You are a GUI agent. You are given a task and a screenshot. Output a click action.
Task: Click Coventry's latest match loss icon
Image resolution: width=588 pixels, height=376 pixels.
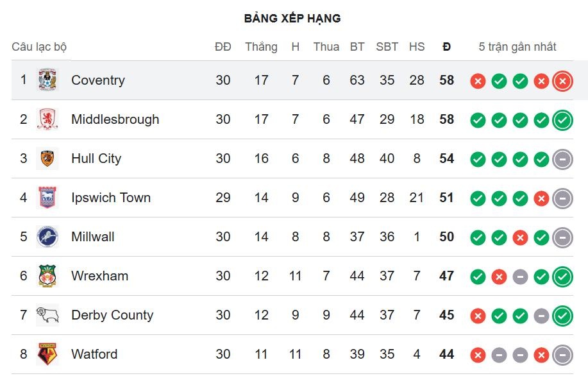[562, 81]
